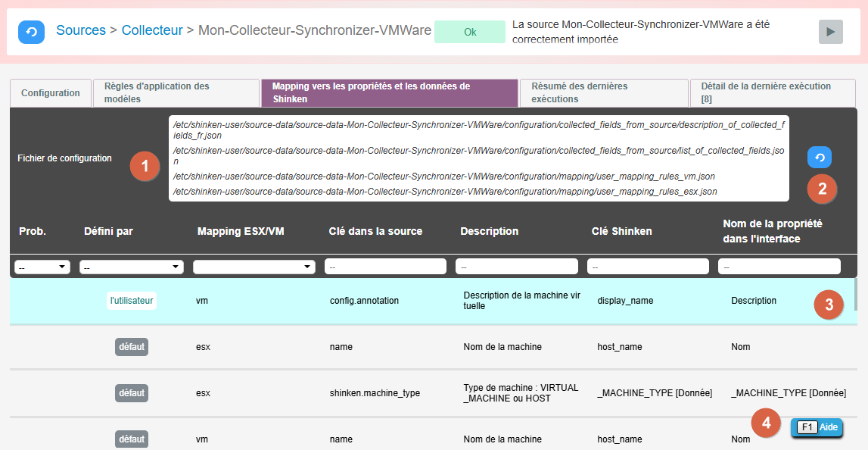The height and width of the screenshot is (450, 868).
Task: Open the Mapping ESX/VM filter dropdown
Action: [x=254, y=267]
